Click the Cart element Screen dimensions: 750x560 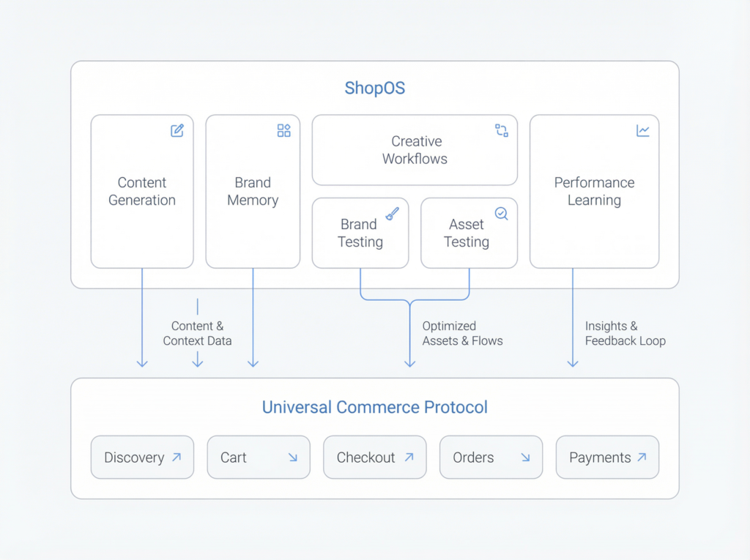coord(258,457)
